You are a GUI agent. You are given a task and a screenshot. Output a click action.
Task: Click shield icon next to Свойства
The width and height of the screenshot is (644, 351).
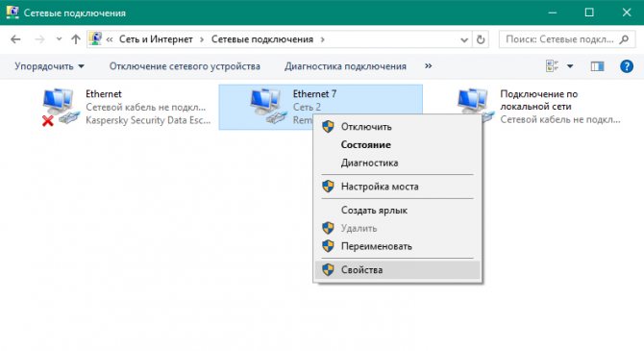[328, 269]
